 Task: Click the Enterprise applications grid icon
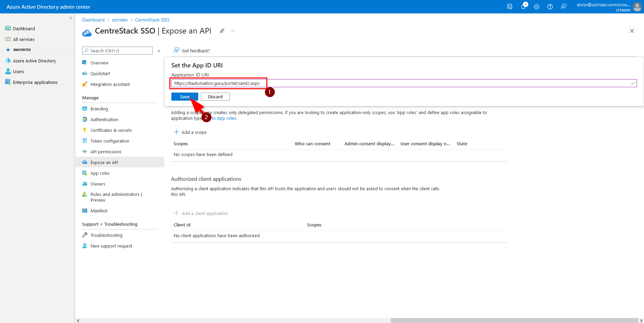coord(8,82)
